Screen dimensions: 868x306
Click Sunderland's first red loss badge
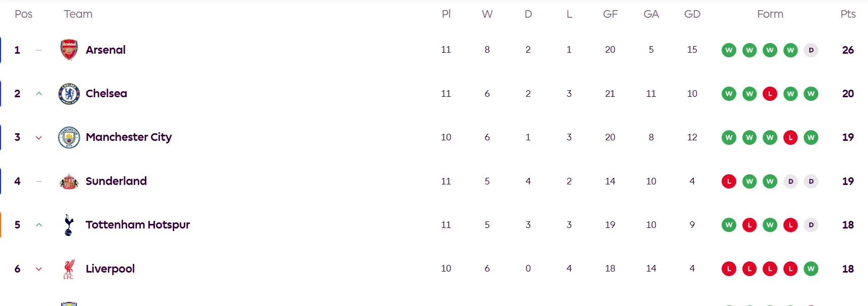point(729,181)
